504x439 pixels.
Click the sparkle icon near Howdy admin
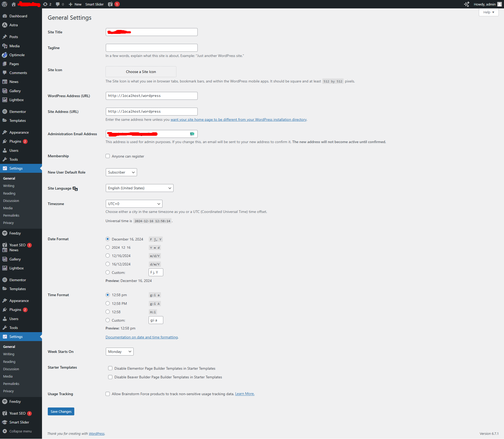coord(466,4)
